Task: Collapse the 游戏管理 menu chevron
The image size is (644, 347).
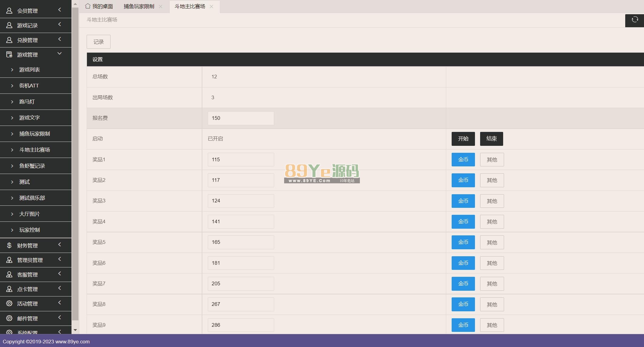Action: [x=59, y=54]
